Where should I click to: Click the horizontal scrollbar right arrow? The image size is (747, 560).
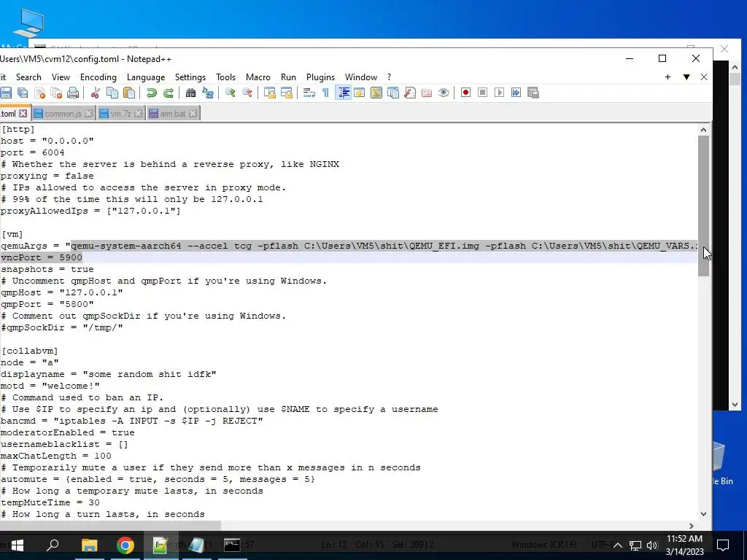(692, 526)
